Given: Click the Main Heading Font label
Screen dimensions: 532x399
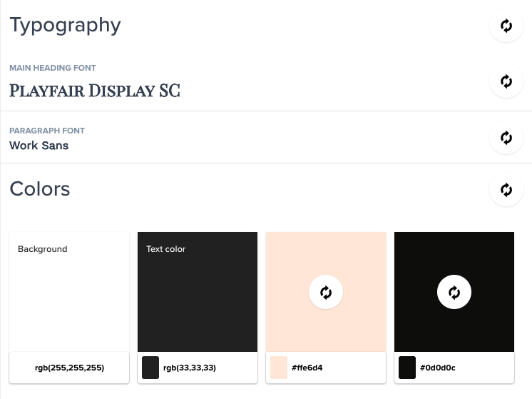Looking at the screenshot, I should coord(53,68).
